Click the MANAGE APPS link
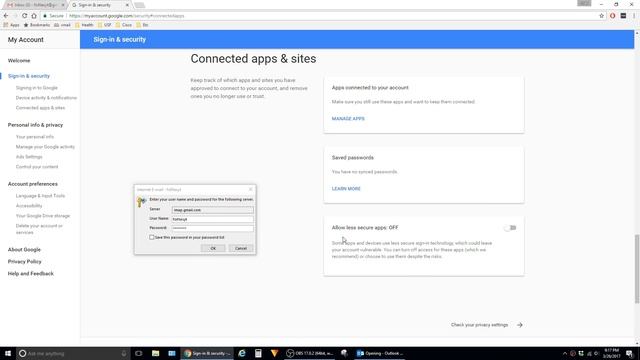 click(348, 119)
